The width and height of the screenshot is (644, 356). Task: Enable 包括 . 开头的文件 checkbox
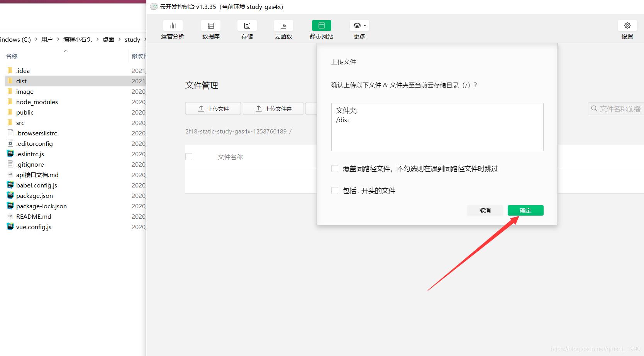[335, 191]
